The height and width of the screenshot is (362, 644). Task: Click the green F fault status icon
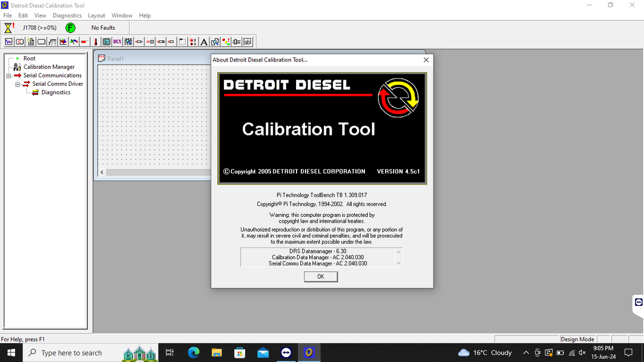click(x=70, y=28)
